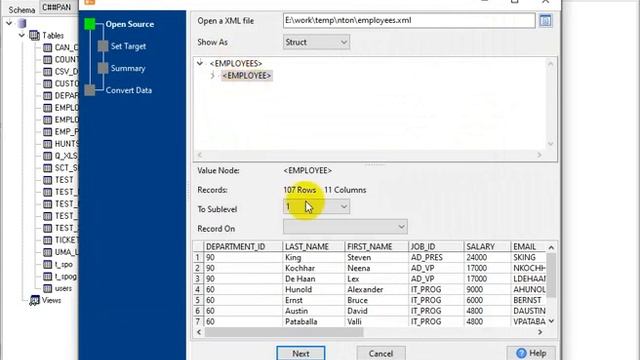Click the Next button
This screenshot has width=640, height=360.
coord(301,353)
